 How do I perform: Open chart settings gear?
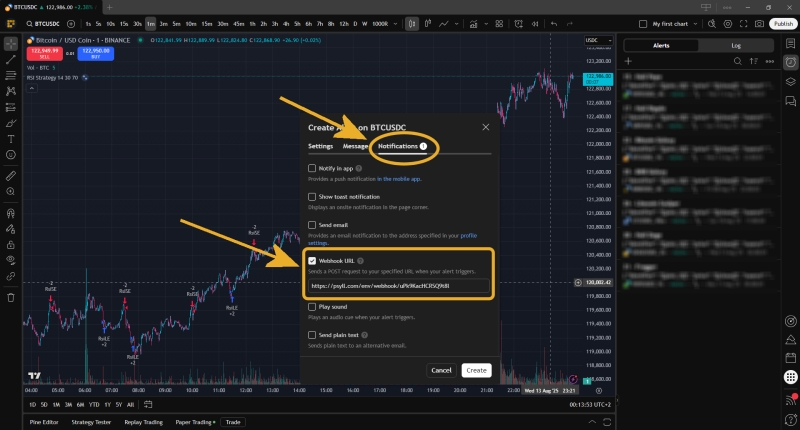(x=728, y=24)
